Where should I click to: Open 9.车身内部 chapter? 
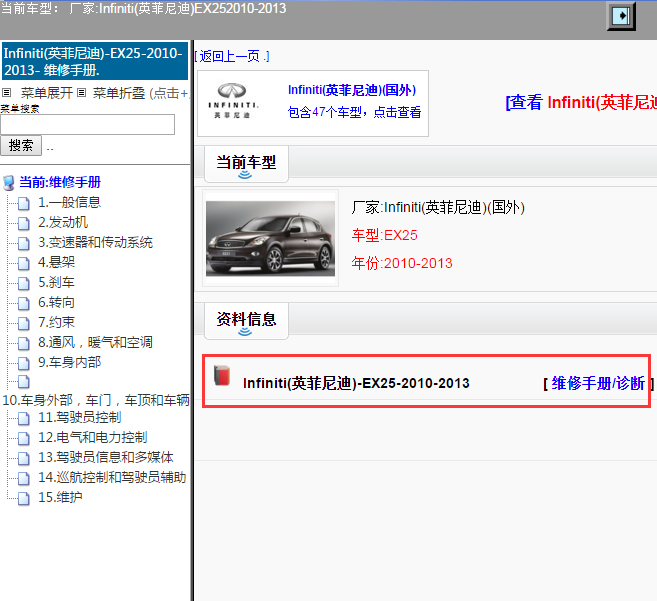[70, 363]
